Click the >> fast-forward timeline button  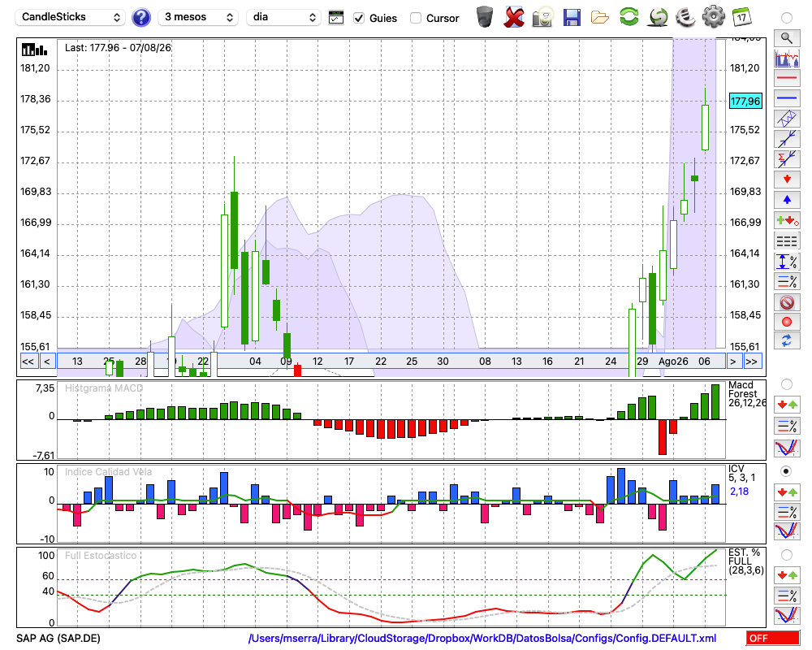(751, 362)
